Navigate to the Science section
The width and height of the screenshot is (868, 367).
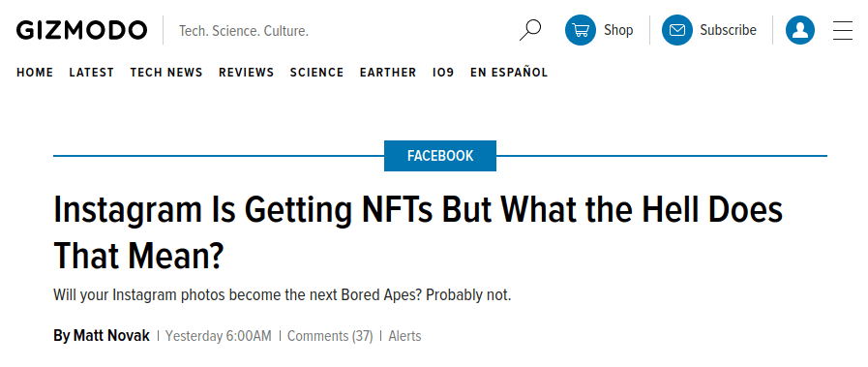coord(316,73)
